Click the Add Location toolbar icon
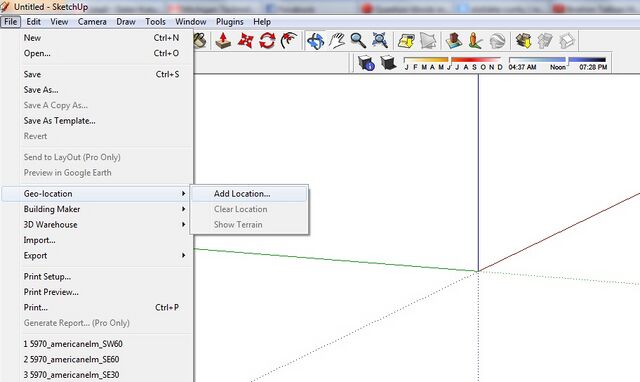The image size is (640, 382). [x=407, y=41]
